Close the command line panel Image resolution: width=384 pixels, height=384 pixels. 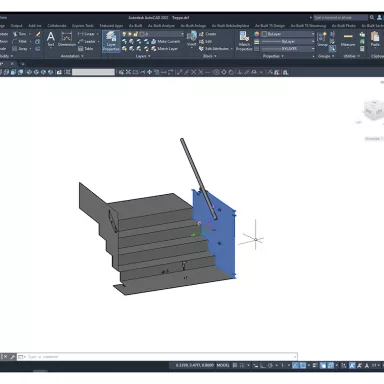(5, 357)
